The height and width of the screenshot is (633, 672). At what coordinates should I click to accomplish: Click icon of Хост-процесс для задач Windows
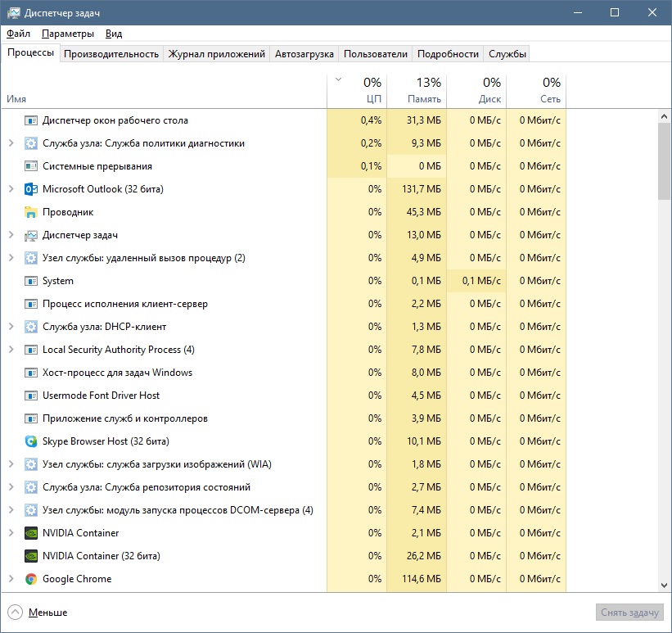(31, 373)
